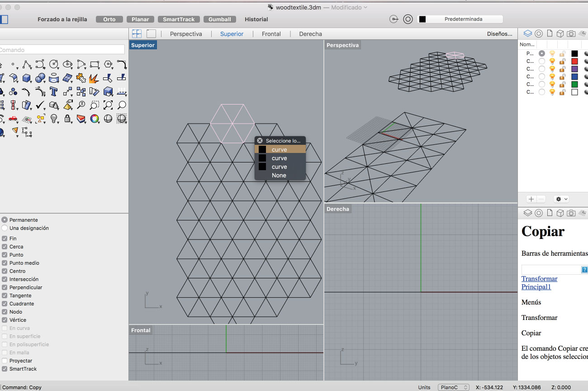Choose None in the selection popup
588x391 pixels.
(x=279, y=176)
